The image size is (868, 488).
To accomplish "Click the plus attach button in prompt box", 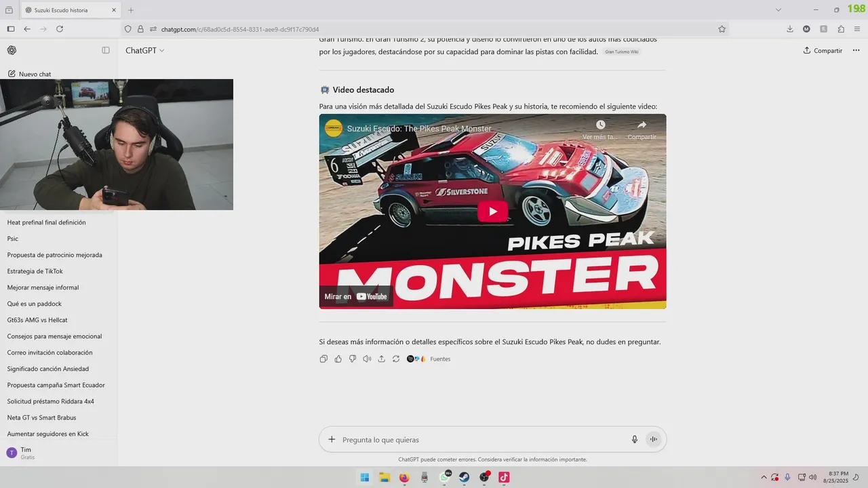I will 332,439.
